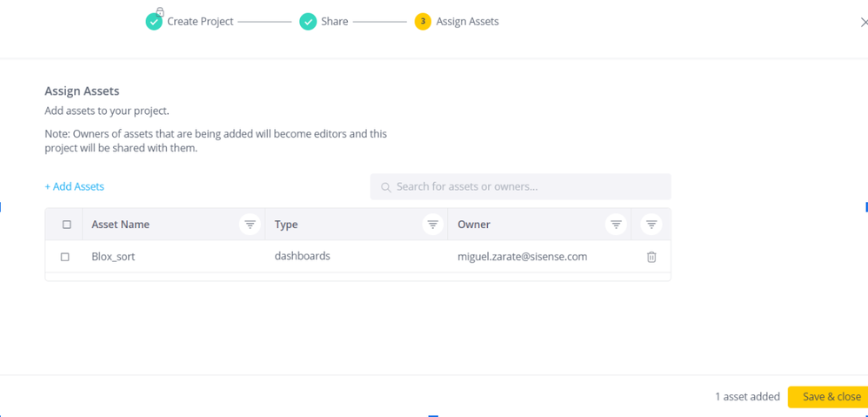Image resolution: width=868 pixels, height=417 pixels.
Task: Click the owner email miguel.zarate@sisense.com
Action: pyautogui.click(x=522, y=257)
